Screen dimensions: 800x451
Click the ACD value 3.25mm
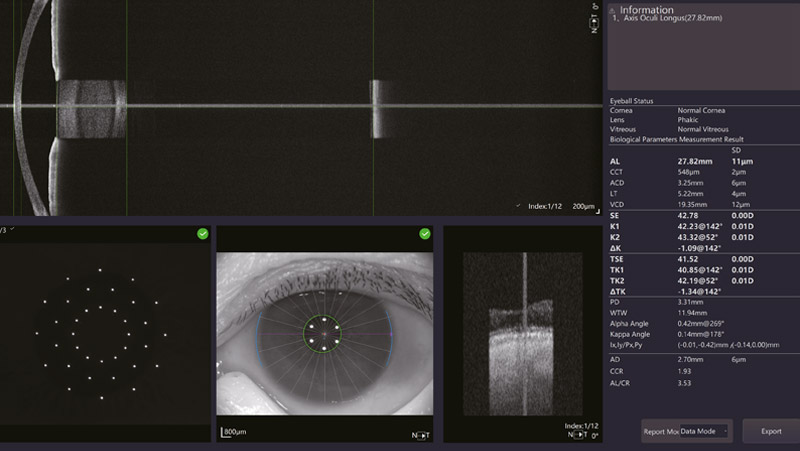[x=690, y=183]
